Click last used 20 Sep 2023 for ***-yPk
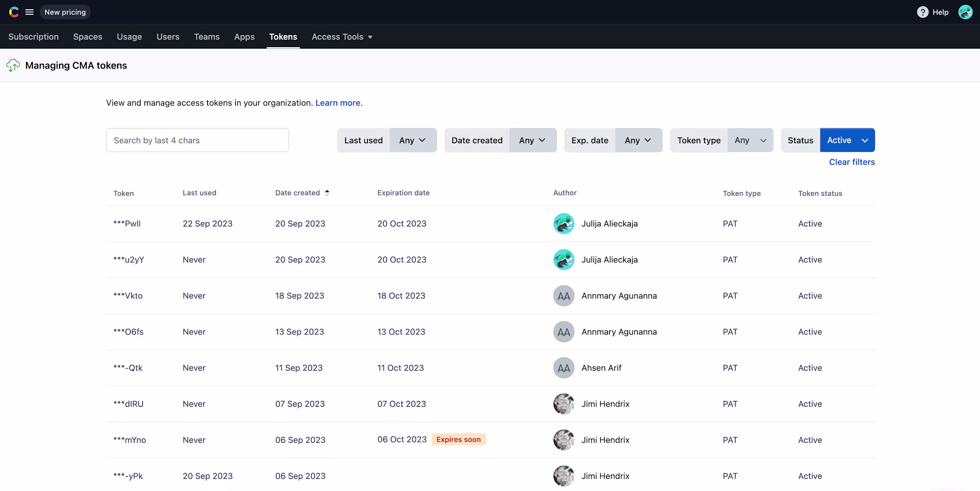980x491 pixels. pos(207,476)
